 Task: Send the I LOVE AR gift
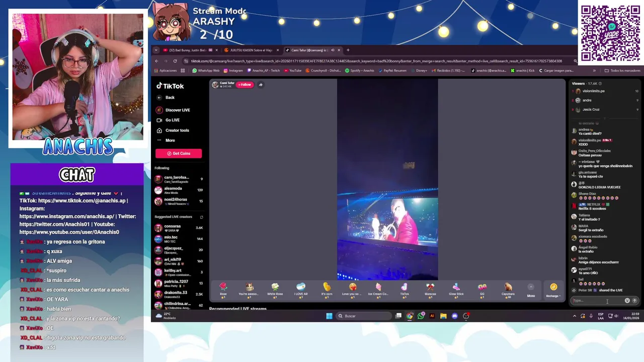pos(301,290)
